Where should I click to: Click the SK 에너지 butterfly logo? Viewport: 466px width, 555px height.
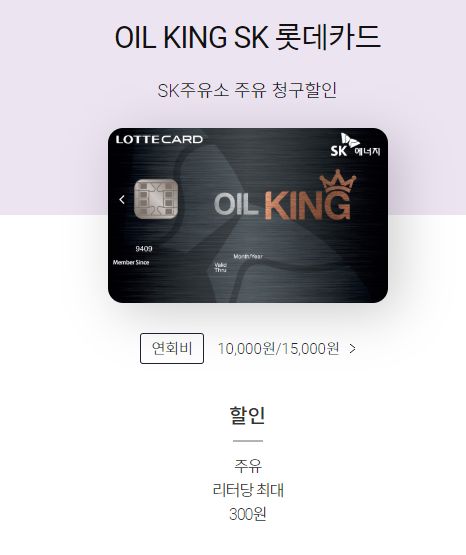point(355,145)
